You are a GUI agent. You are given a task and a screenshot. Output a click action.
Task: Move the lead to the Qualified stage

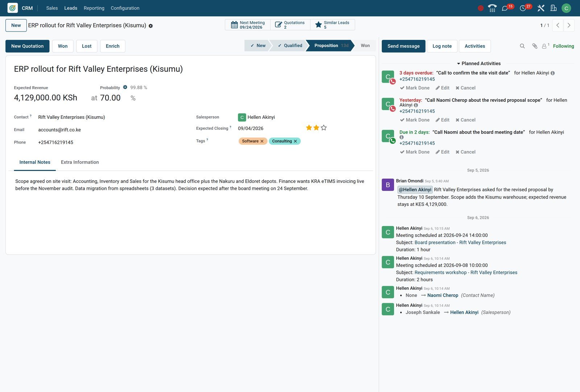point(290,46)
